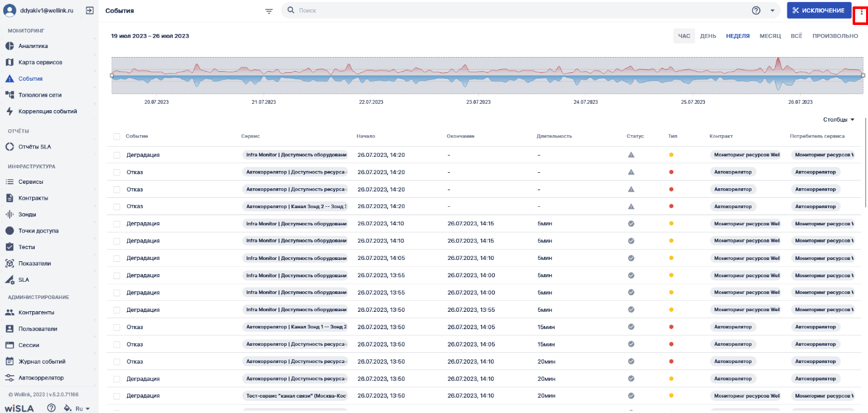Open the Ru language dropdown
The width and height of the screenshot is (868, 413).
pyautogui.click(x=83, y=409)
